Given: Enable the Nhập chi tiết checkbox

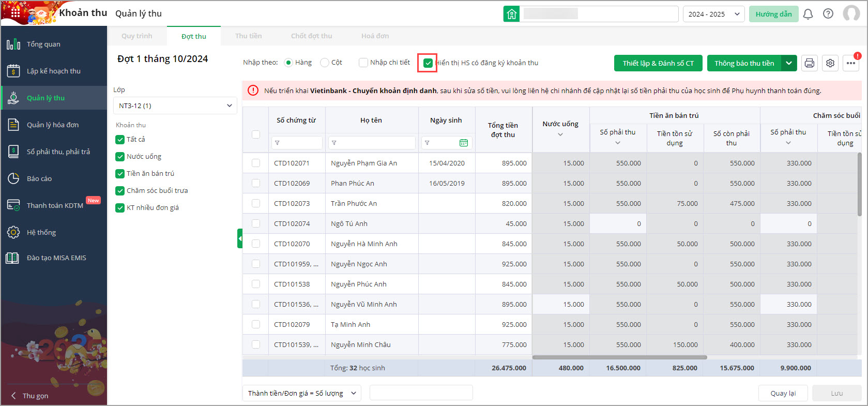Looking at the screenshot, I should [x=363, y=63].
